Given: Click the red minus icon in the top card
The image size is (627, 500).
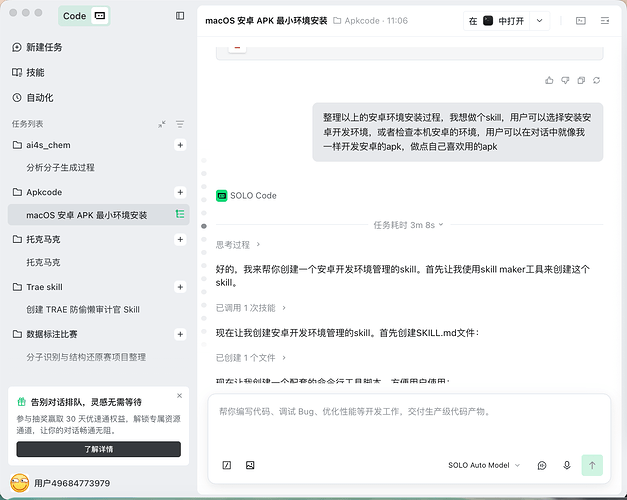Looking at the screenshot, I should click(x=237, y=48).
